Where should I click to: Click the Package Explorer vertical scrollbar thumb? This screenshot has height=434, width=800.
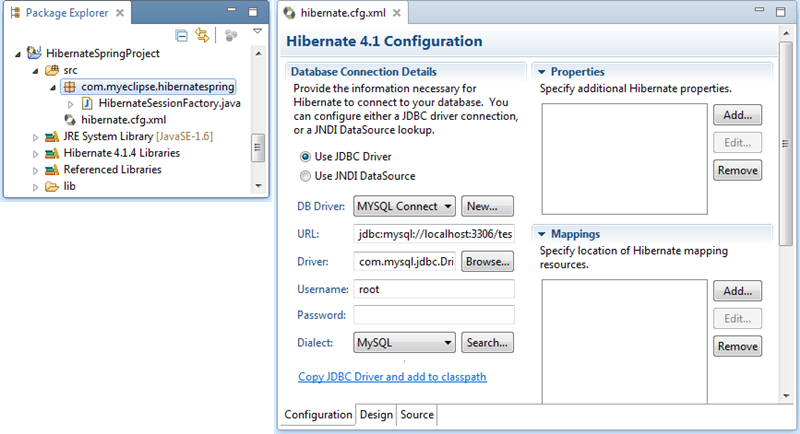pos(258,146)
